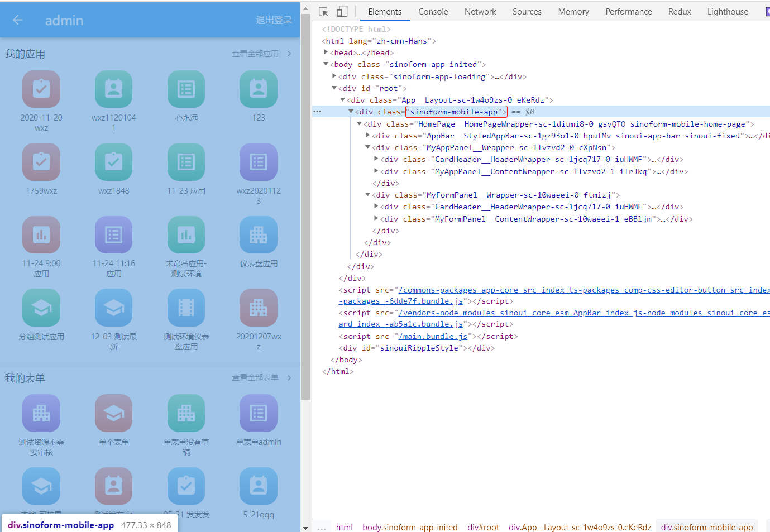This screenshot has width=770, height=532.
Task: Switch to the Performance tab
Action: click(629, 11)
